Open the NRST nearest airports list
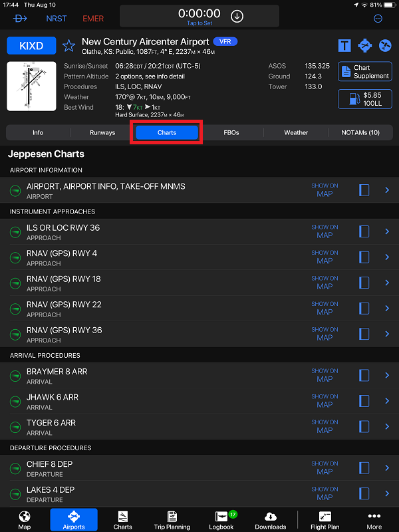 57,19
